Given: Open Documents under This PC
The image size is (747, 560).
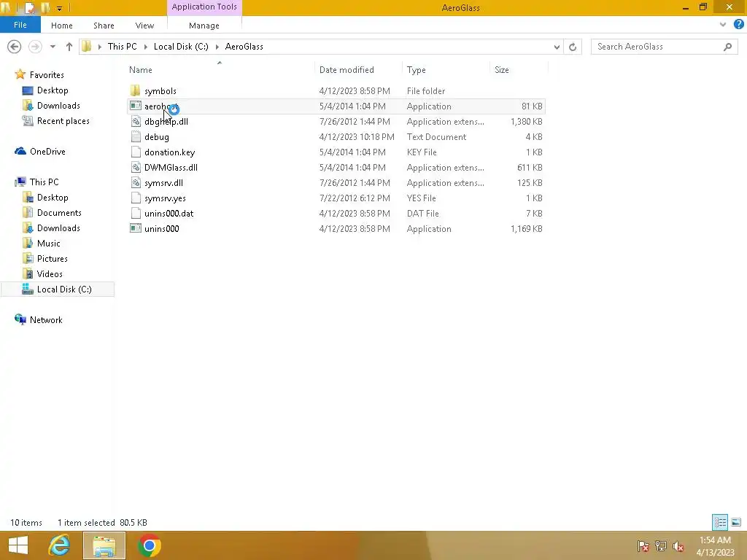Looking at the screenshot, I should [x=59, y=212].
